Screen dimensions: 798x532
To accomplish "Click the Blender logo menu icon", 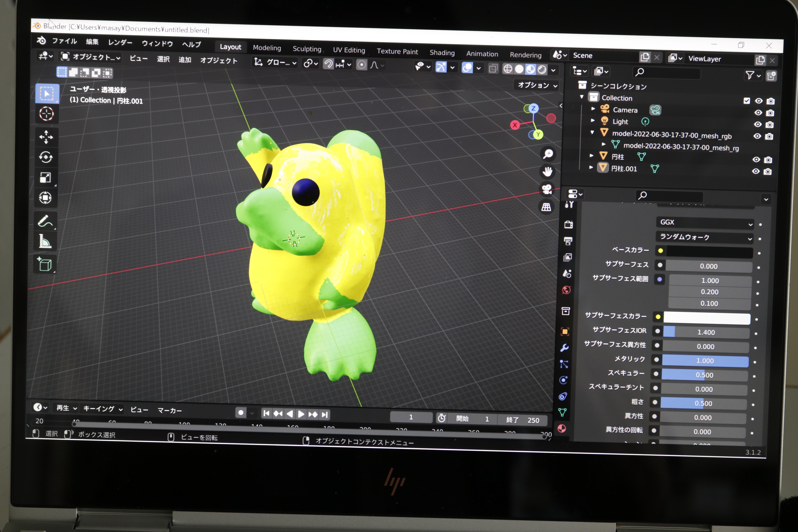I will [x=41, y=41].
